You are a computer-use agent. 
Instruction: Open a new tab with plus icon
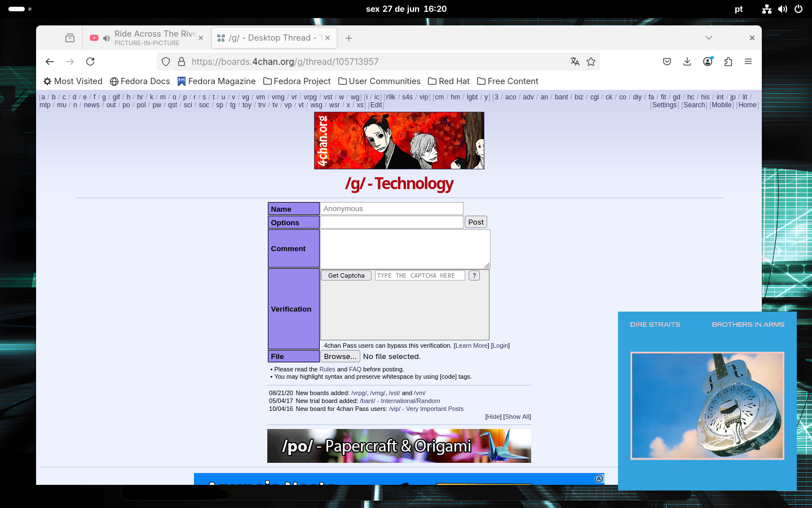349,38
